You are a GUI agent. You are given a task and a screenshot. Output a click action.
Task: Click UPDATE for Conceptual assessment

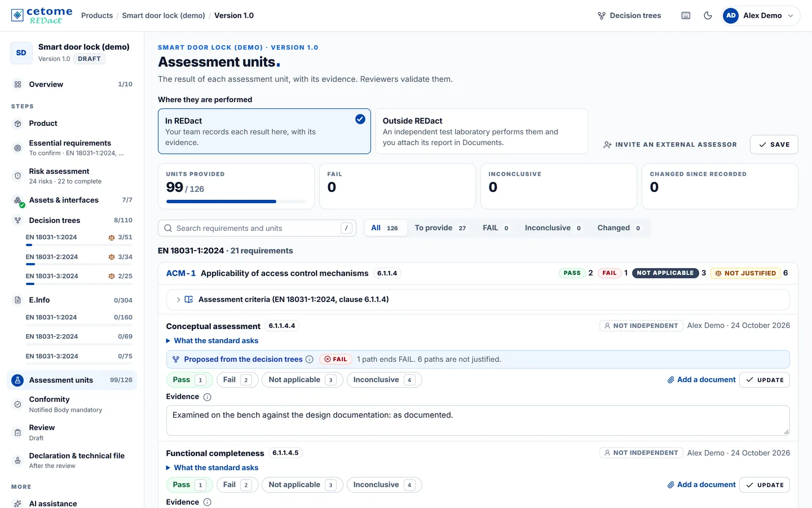point(765,380)
